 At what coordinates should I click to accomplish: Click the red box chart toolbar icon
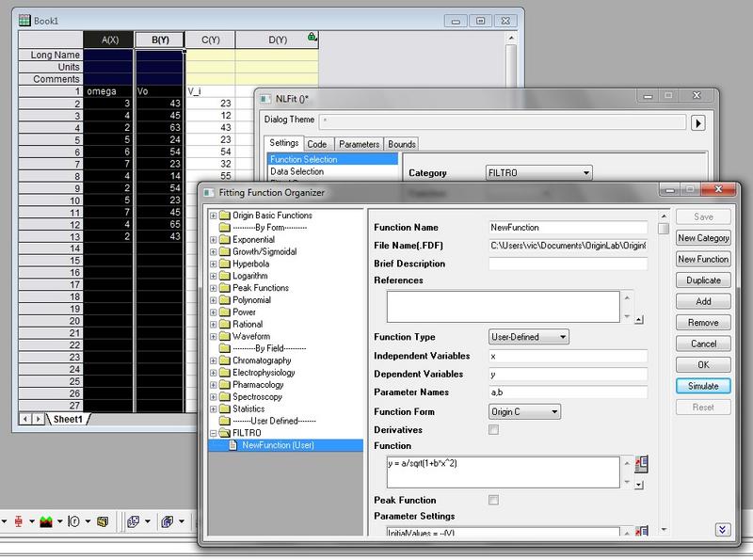point(17,520)
